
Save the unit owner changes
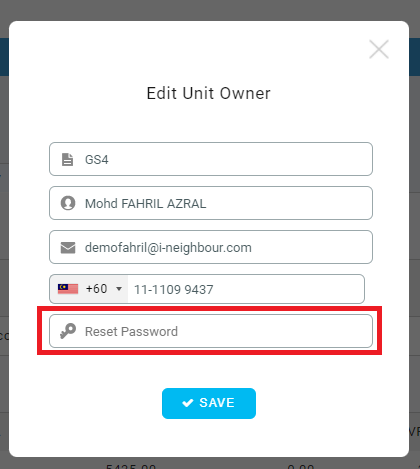pos(209,403)
